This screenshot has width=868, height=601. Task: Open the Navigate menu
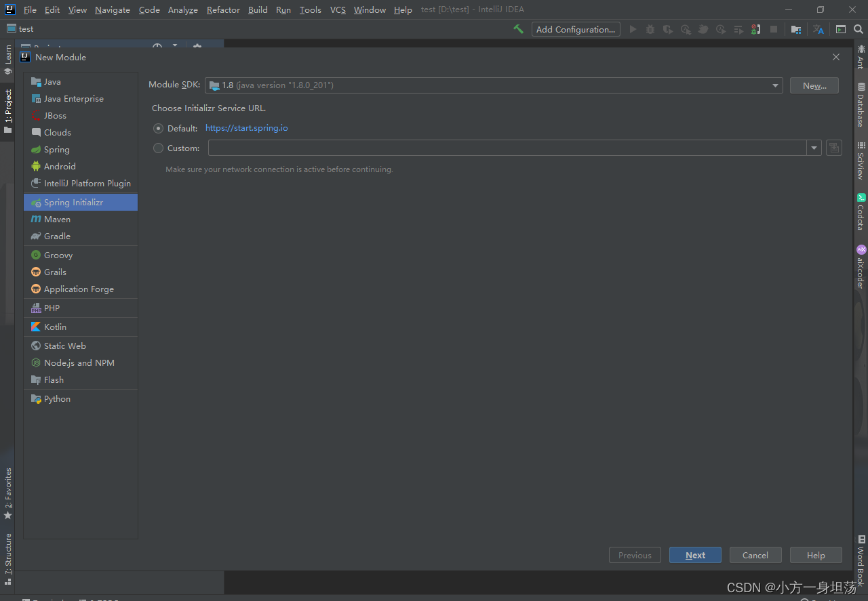pyautogui.click(x=112, y=9)
